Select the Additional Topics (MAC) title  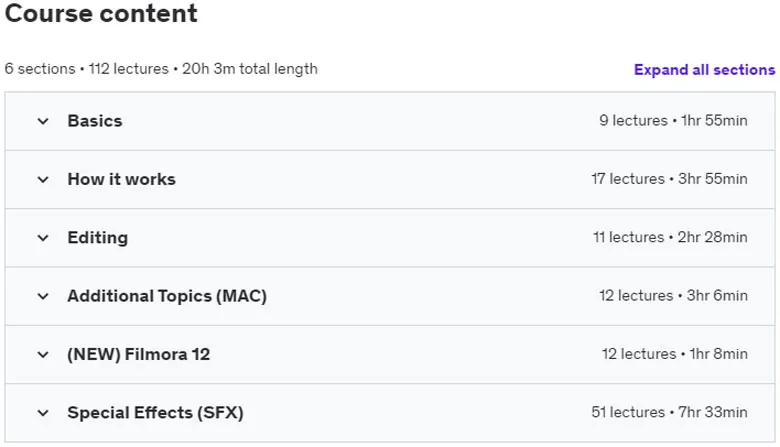167,296
